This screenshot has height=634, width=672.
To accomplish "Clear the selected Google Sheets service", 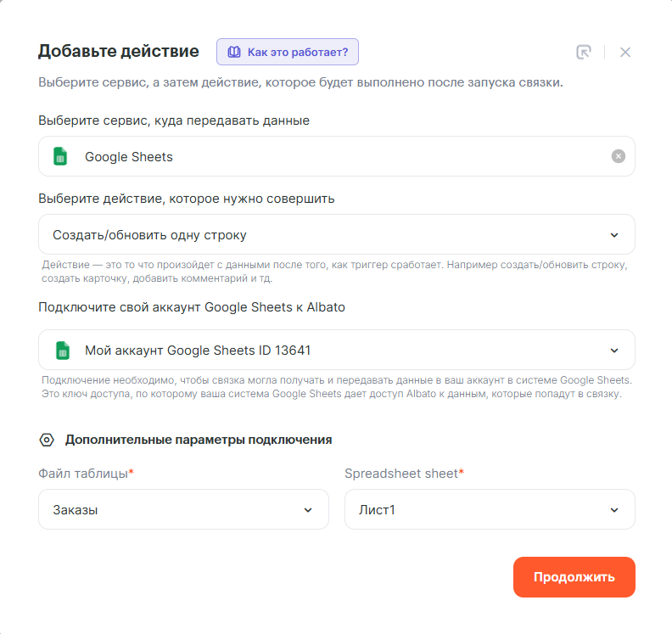I will click(619, 156).
